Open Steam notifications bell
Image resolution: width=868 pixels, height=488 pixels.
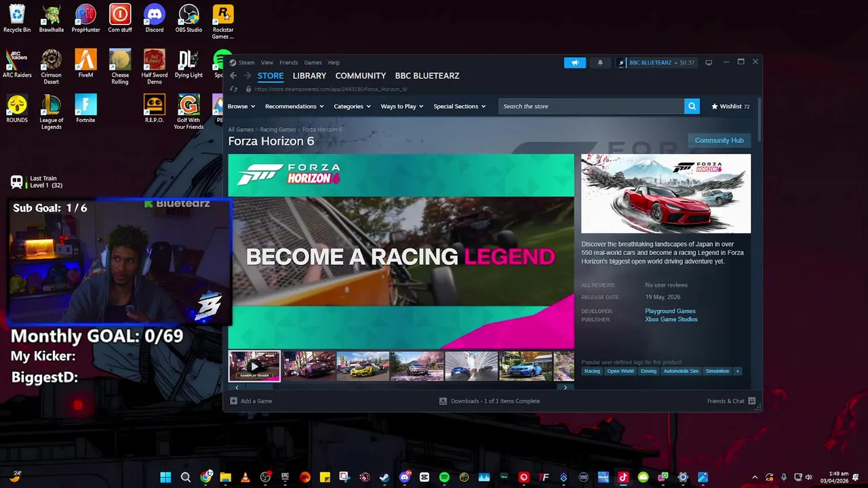(600, 62)
